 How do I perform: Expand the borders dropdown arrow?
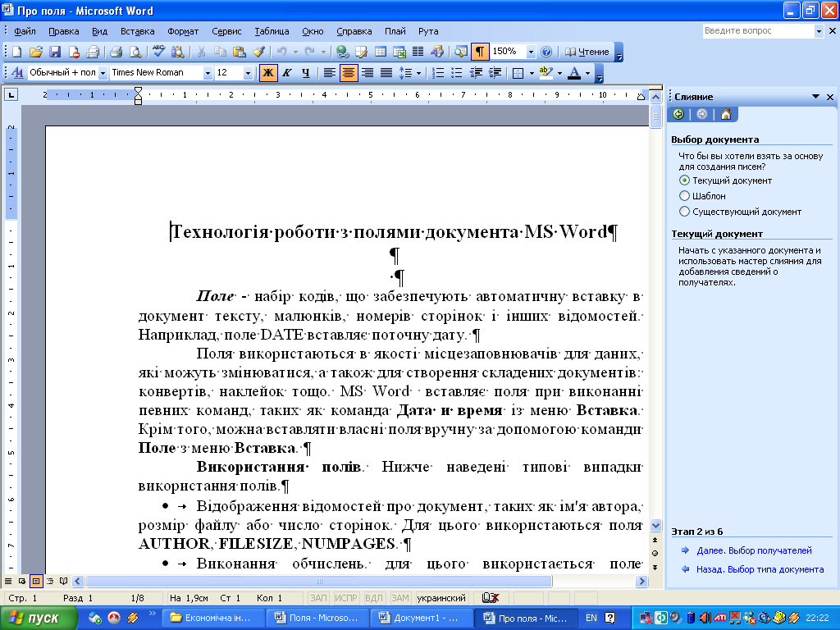point(532,72)
